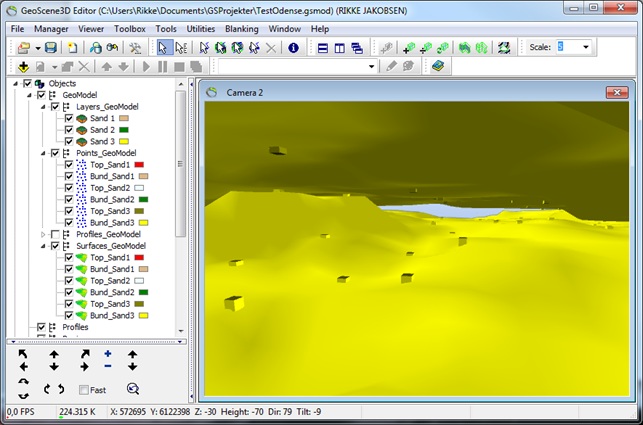Enable the Fast navigation checkbox

click(x=84, y=390)
